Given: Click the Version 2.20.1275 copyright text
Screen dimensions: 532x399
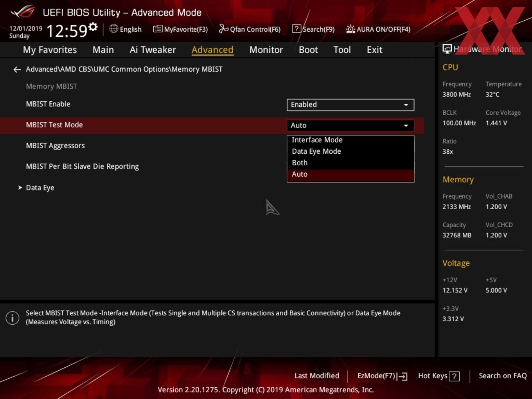Looking at the screenshot, I should point(266,390).
